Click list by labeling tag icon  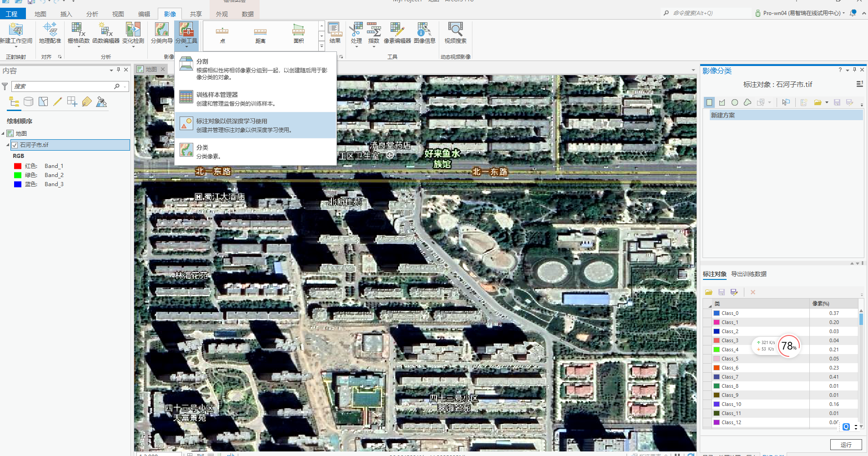[x=87, y=101]
